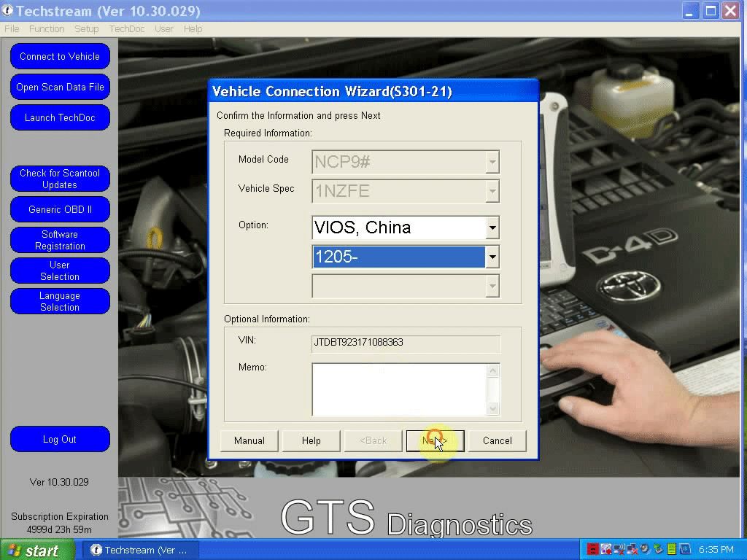The width and height of the screenshot is (747, 560).
Task: Open the Setup menu
Action: point(86,29)
